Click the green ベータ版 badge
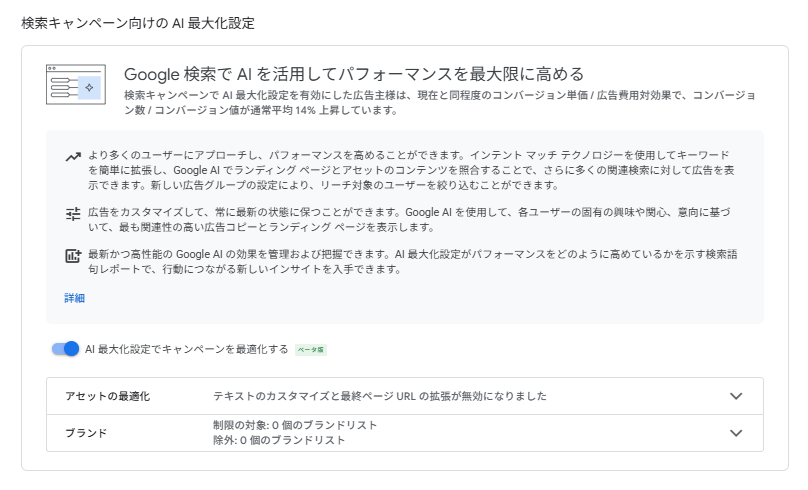 (310, 350)
